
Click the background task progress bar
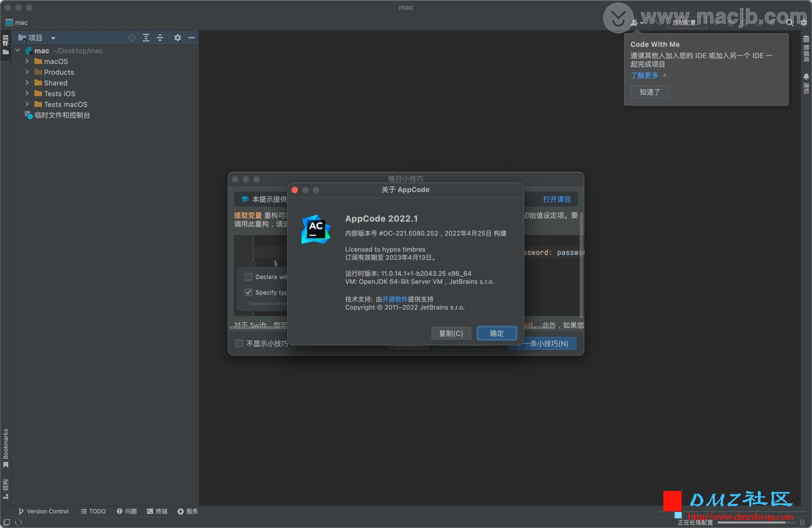757,522
